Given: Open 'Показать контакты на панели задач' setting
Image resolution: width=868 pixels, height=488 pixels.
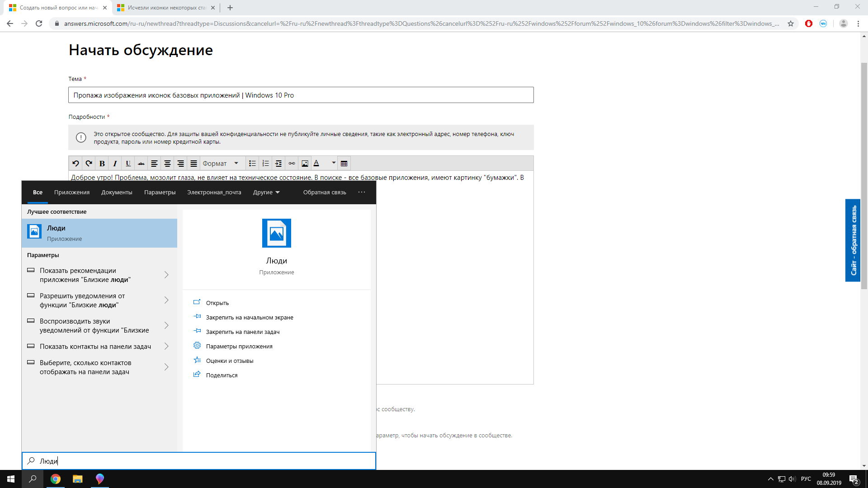Looking at the screenshot, I should (x=95, y=347).
